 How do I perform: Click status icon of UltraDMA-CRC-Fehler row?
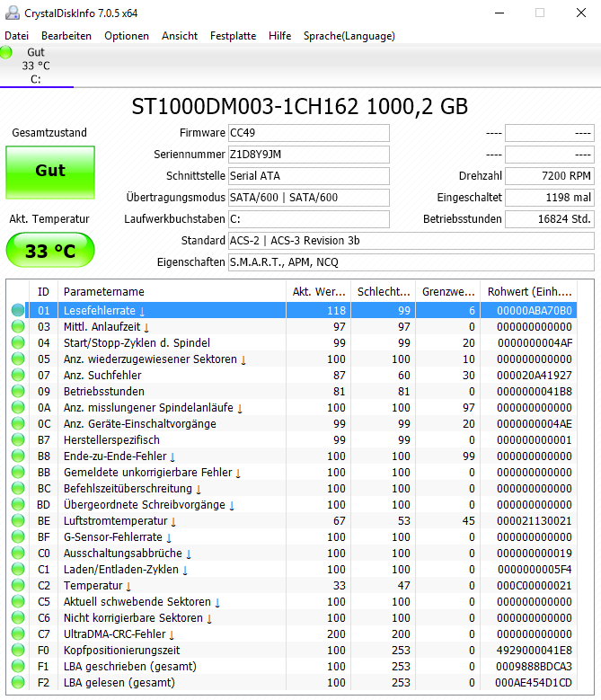pyautogui.click(x=18, y=634)
